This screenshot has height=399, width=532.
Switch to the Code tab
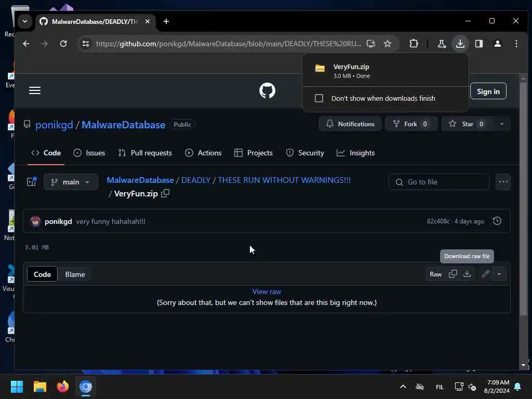click(46, 153)
